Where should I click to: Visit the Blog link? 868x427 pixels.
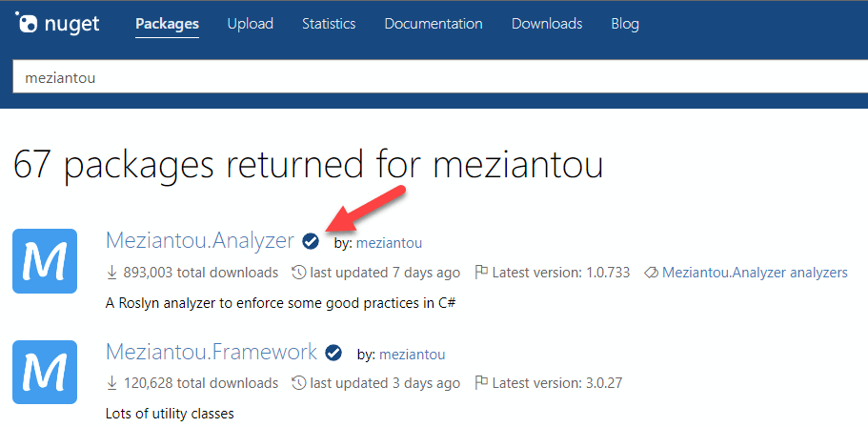pyautogui.click(x=625, y=24)
